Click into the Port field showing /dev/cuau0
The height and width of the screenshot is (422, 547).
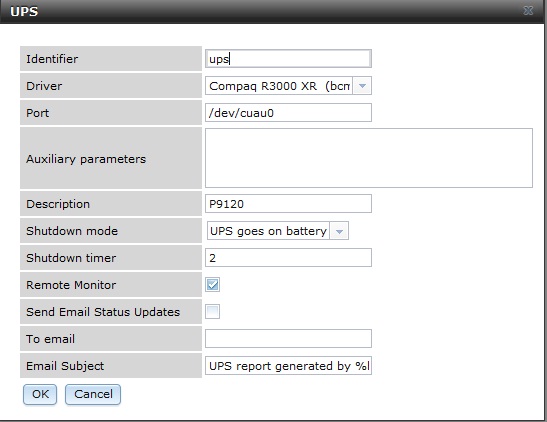coord(288,113)
